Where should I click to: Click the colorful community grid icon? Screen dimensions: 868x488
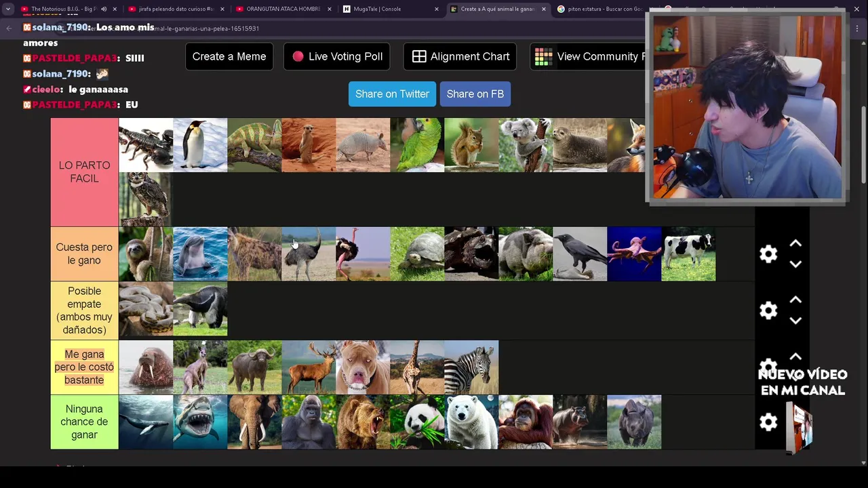click(543, 57)
